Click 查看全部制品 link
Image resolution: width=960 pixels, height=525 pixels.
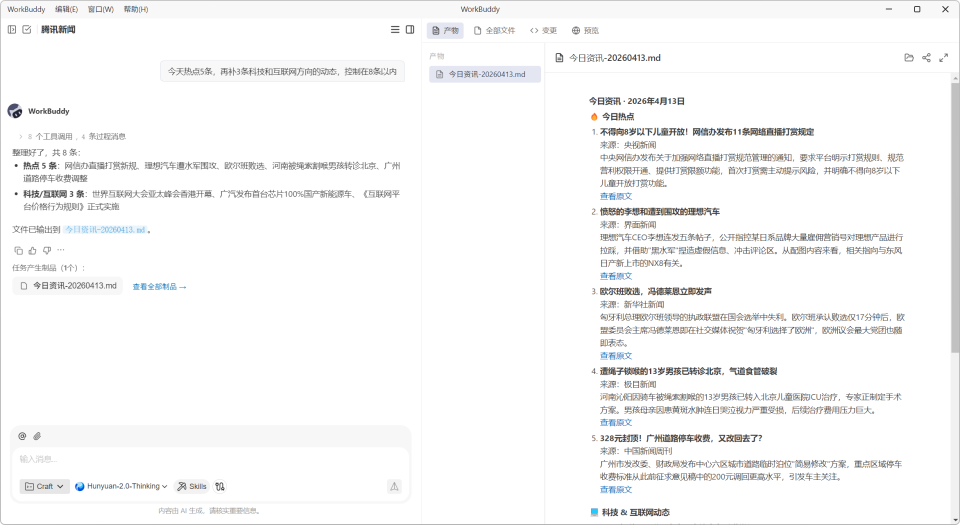(159, 286)
